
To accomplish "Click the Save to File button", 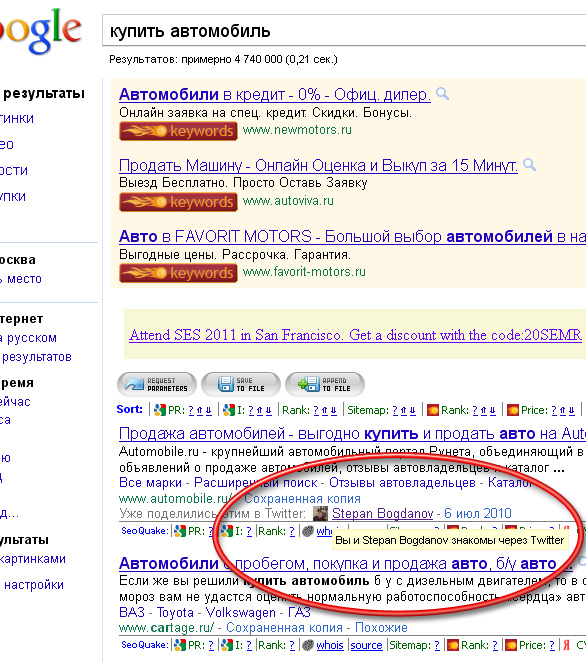I will pyautogui.click(x=241, y=384).
